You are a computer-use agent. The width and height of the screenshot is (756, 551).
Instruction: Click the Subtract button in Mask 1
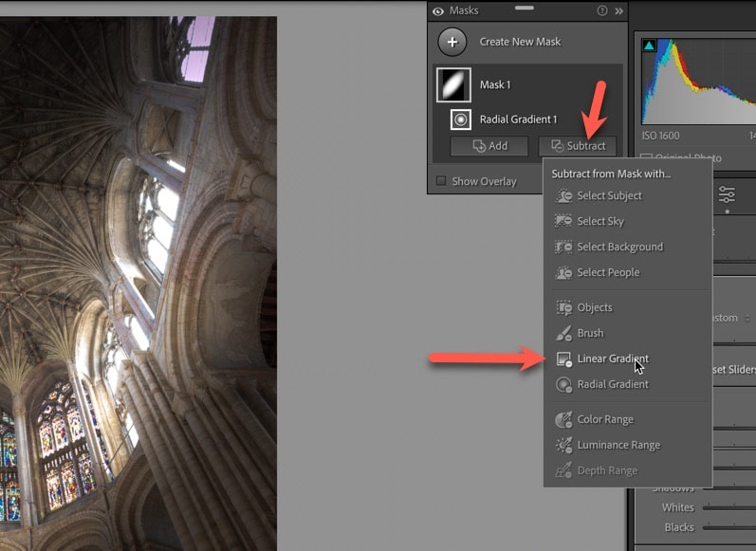click(x=577, y=146)
